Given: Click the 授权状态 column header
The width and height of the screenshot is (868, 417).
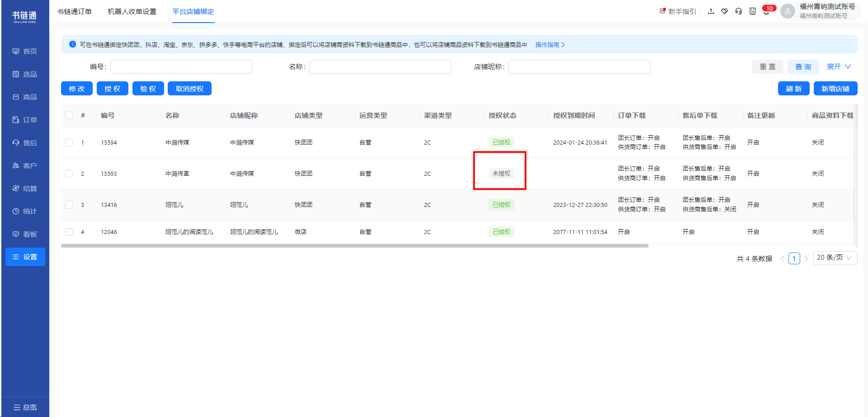Looking at the screenshot, I should point(502,115).
